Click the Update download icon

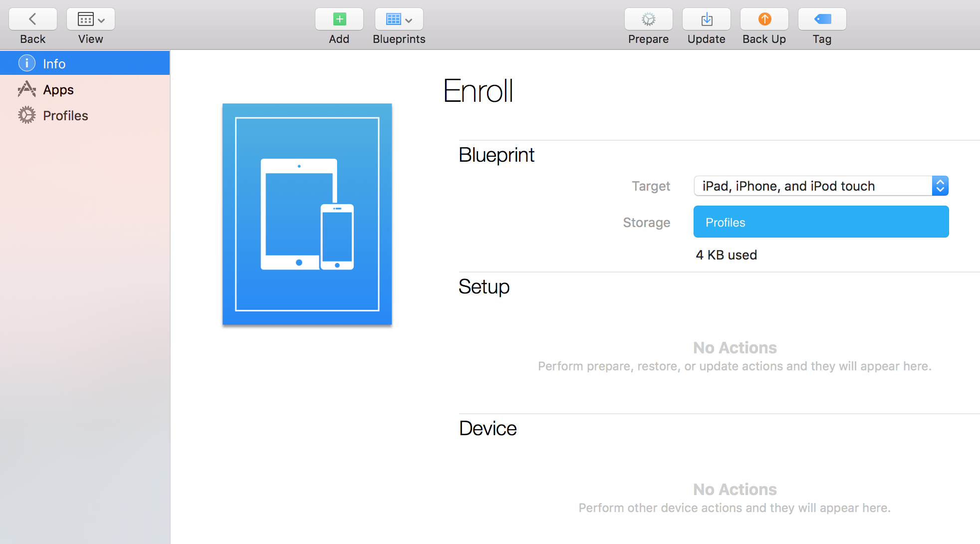(707, 19)
